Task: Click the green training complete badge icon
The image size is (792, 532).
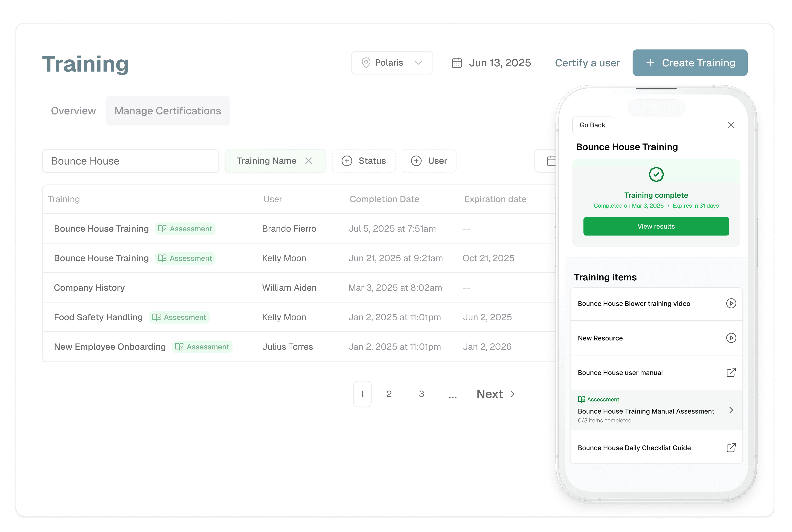Action: 656,175
